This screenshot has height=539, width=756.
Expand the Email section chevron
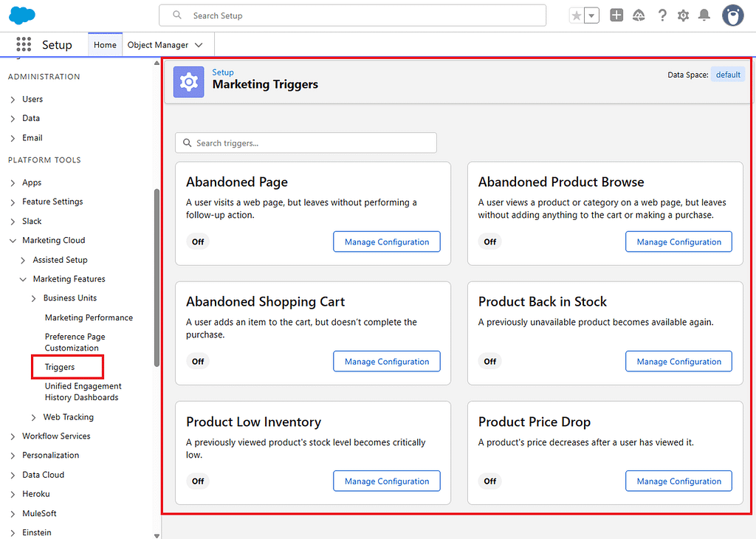coord(13,138)
